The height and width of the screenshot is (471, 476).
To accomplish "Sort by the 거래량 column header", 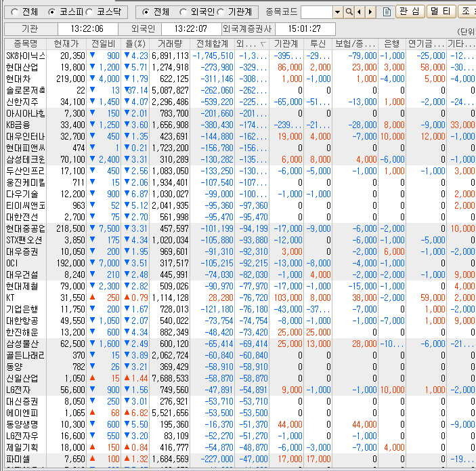I will click(x=170, y=44).
